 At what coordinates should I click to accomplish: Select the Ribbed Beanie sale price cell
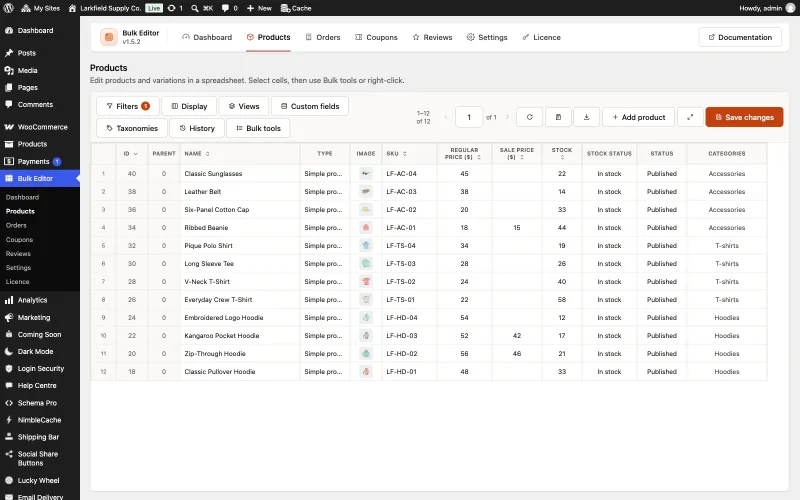coord(517,228)
